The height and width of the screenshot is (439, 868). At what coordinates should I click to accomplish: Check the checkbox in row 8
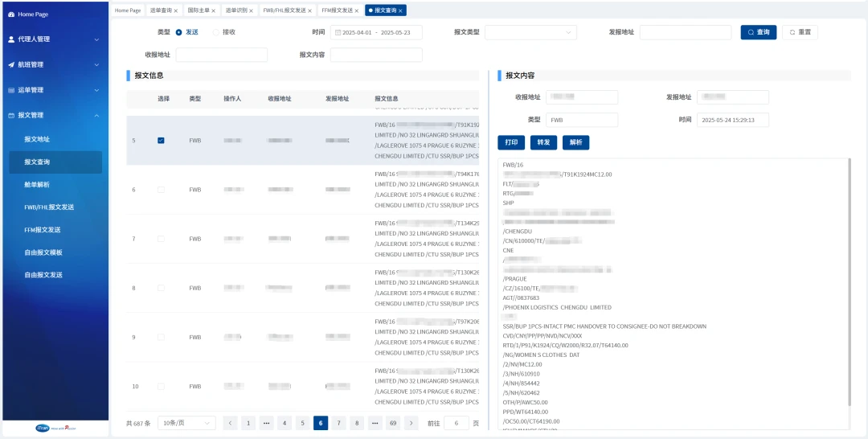coord(161,289)
